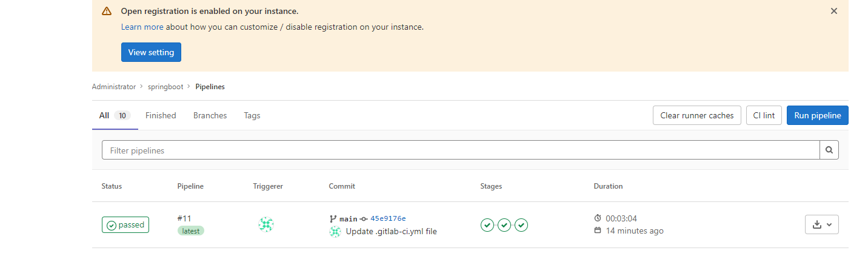
Task: Open the main branch link
Action: click(x=349, y=218)
